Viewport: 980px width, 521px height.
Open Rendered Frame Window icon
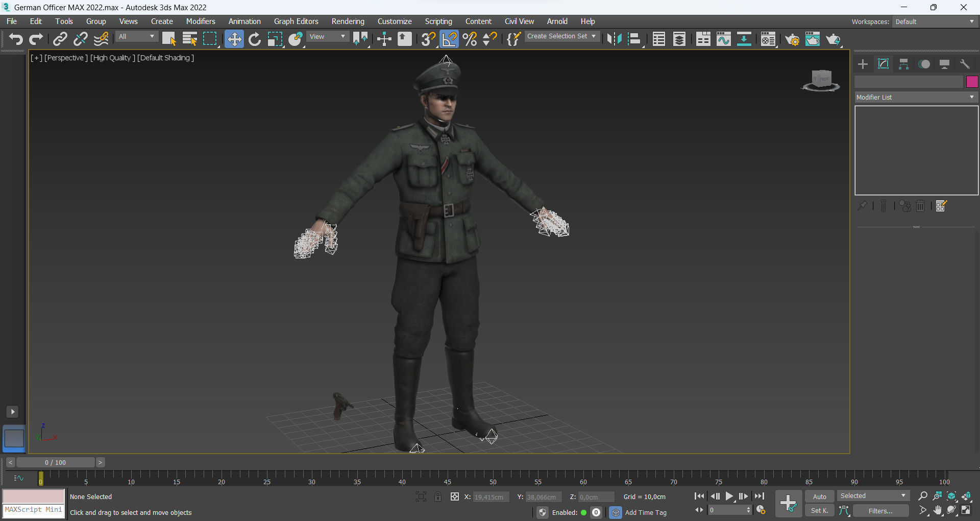tap(813, 39)
